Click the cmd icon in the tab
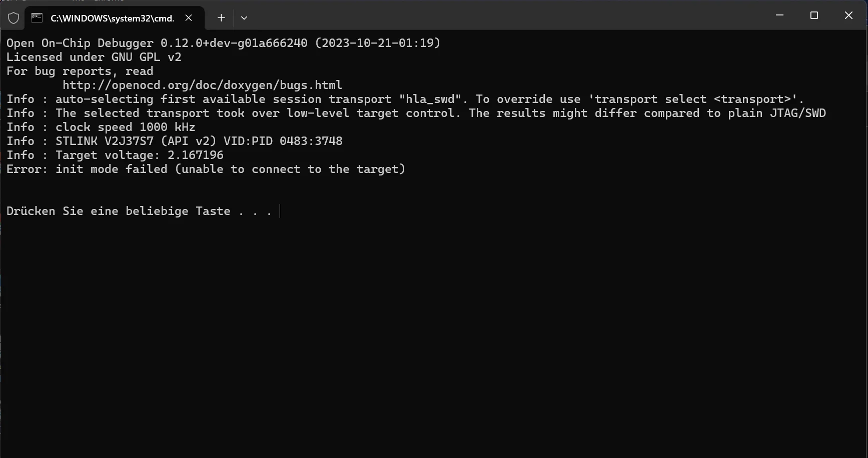Viewport: 868px width, 458px height. [x=37, y=18]
